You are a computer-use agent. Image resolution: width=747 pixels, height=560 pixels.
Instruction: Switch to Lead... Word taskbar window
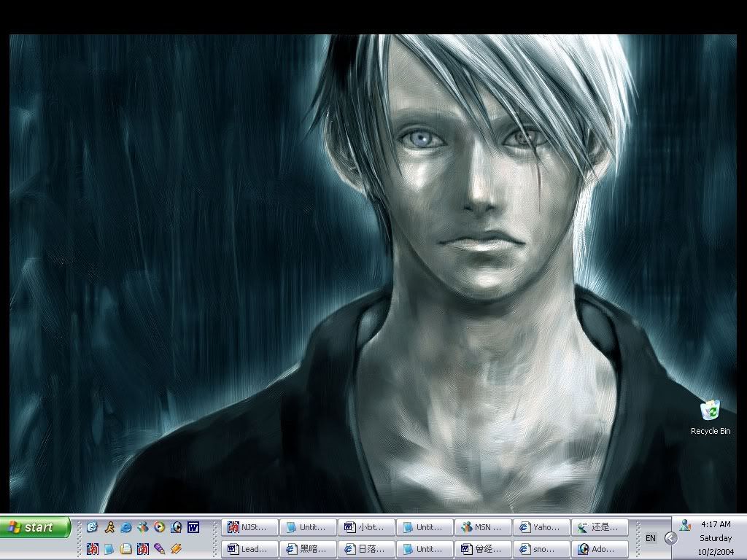[x=249, y=549]
